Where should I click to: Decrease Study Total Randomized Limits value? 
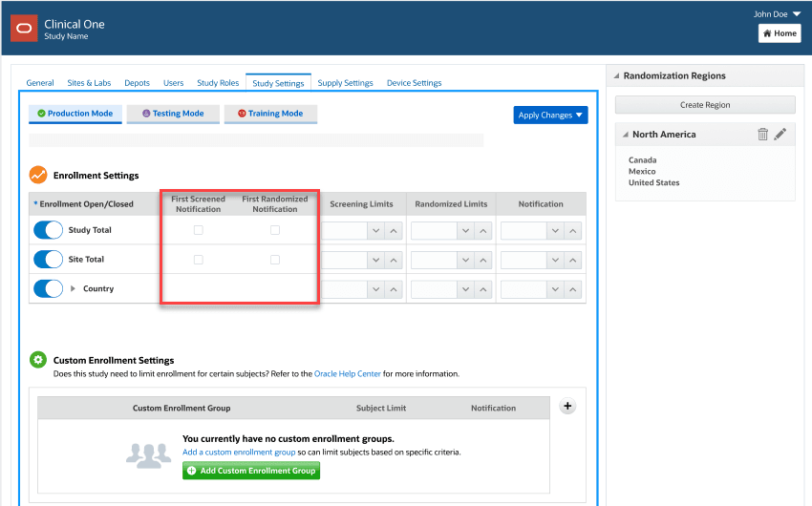(x=465, y=231)
